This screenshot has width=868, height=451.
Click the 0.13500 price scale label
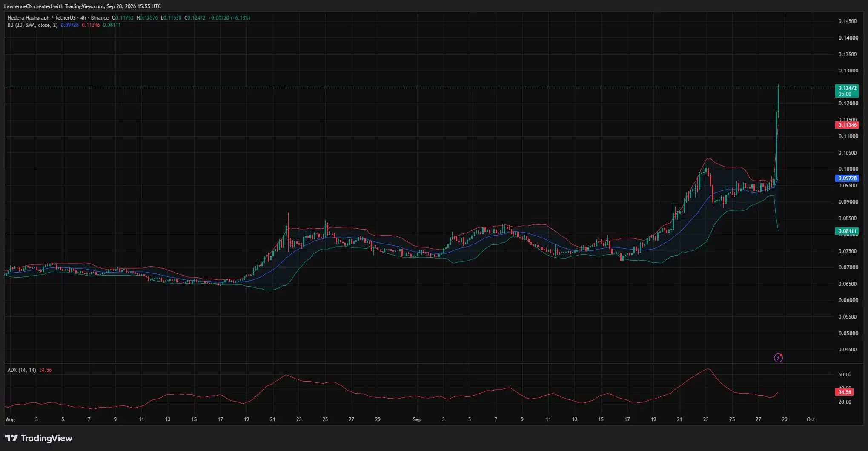pyautogui.click(x=848, y=55)
